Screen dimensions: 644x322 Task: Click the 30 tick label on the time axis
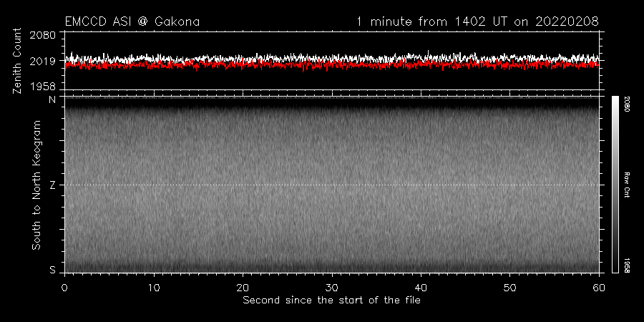click(332, 287)
